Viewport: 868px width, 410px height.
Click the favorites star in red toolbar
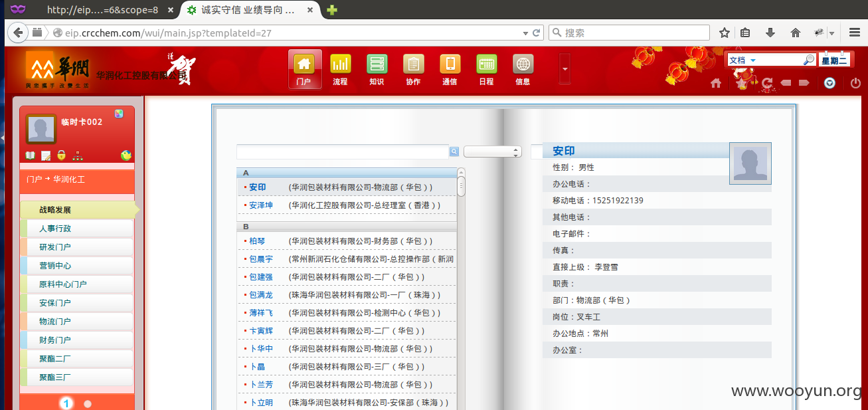pos(741,83)
